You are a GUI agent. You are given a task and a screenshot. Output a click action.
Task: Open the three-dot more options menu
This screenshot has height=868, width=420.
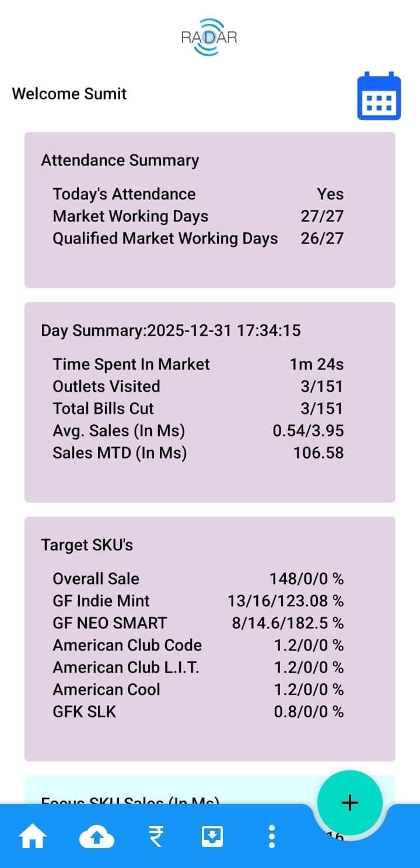click(x=271, y=837)
